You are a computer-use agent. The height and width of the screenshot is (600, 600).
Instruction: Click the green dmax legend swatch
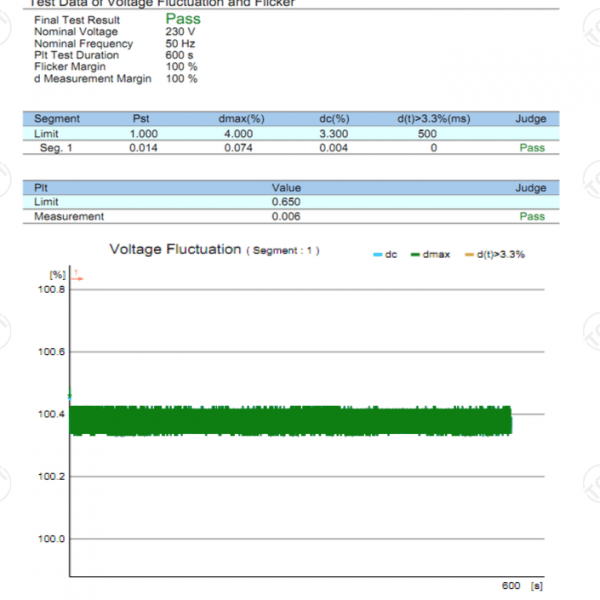[415, 255]
